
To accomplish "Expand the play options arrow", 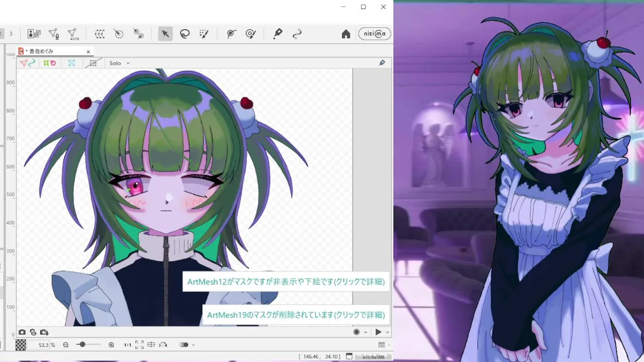I will pos(387,332).
